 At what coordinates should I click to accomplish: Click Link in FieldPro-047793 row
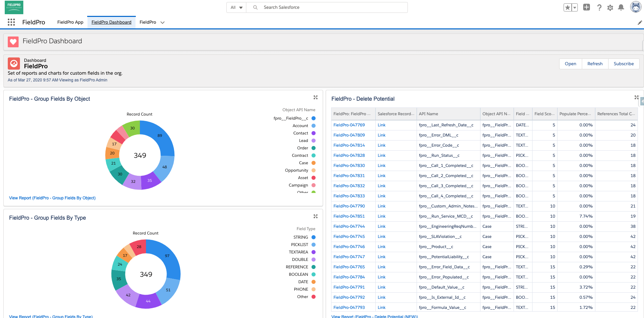[381, 308]
